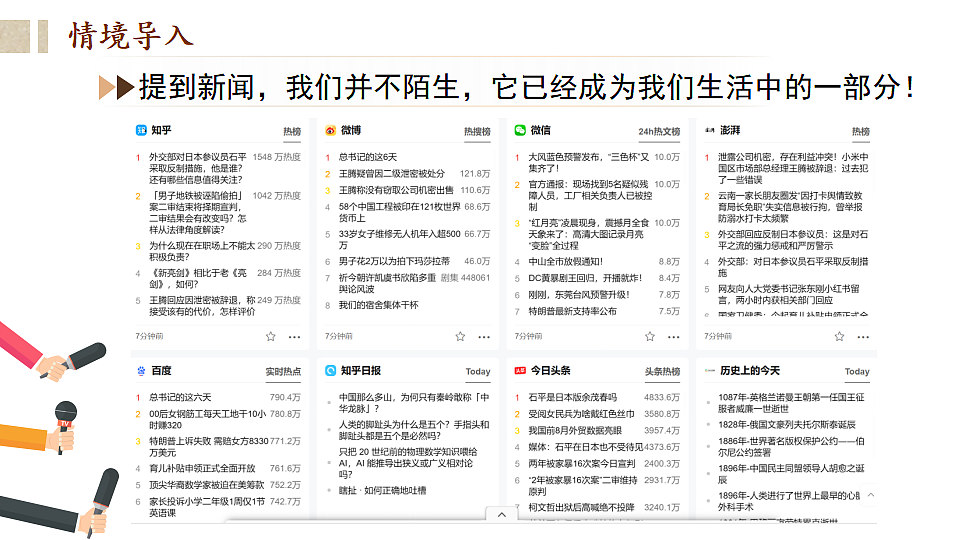Open 百度 item 家长投诉小学二年级1周仅1节英语课
Image resolution: width=960 pixels, height=540 pixels.
207,507
